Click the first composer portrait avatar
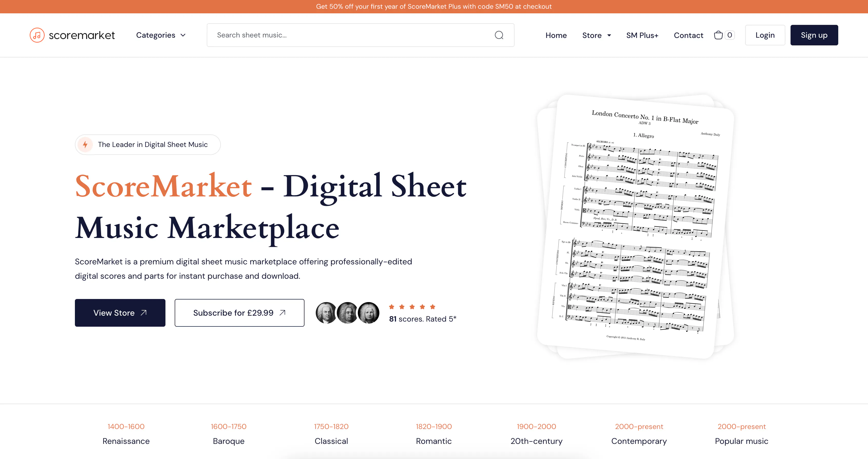868x459 pixels. (326, 313)
